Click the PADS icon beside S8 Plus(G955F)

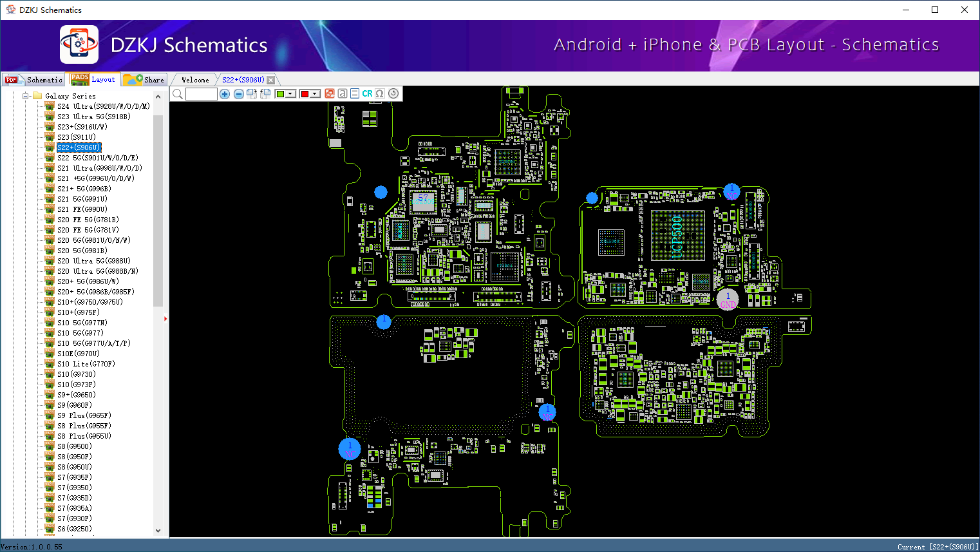[50, 426]
